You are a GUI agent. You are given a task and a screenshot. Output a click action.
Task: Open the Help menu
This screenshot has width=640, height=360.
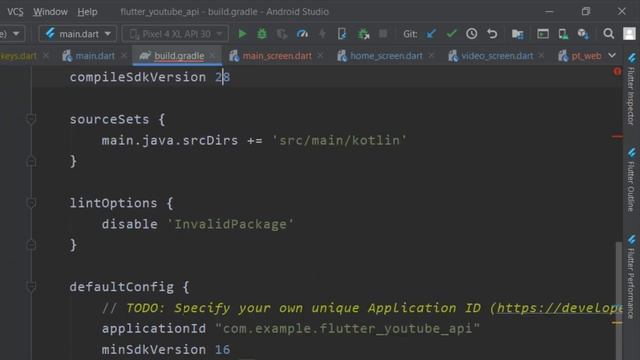coord(87,12)
